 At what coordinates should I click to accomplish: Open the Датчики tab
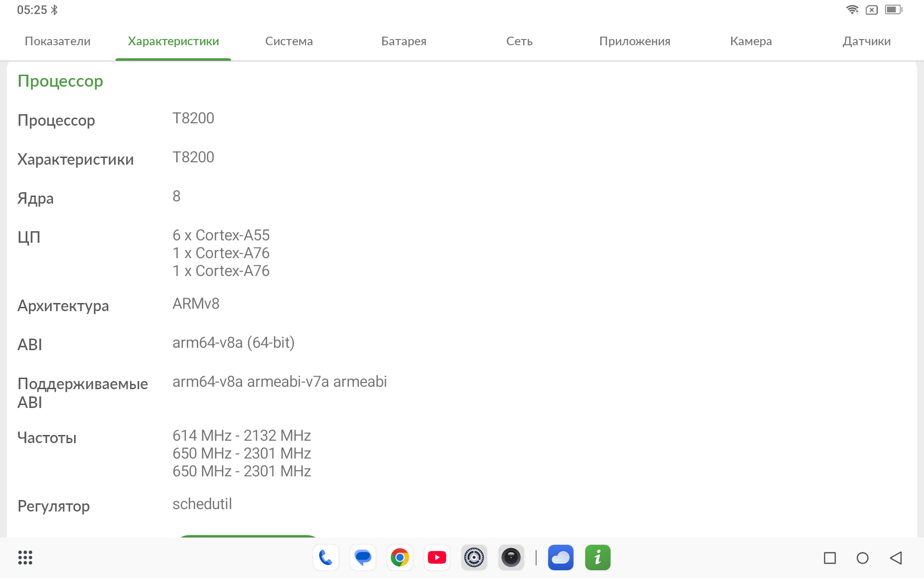pos(866,41)
